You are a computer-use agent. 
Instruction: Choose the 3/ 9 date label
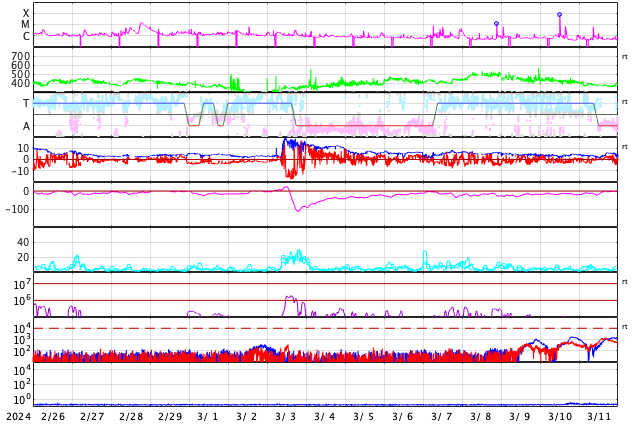(520, 416)
